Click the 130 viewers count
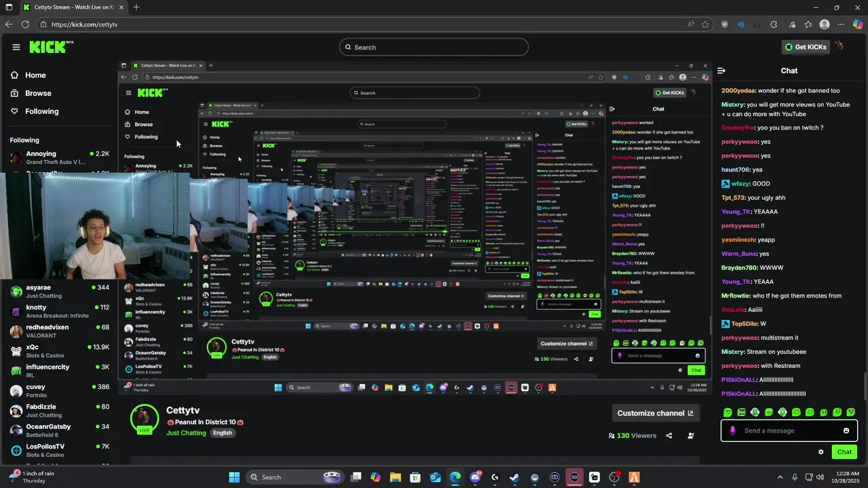868x488 pixels. click(x=632, y=436)
